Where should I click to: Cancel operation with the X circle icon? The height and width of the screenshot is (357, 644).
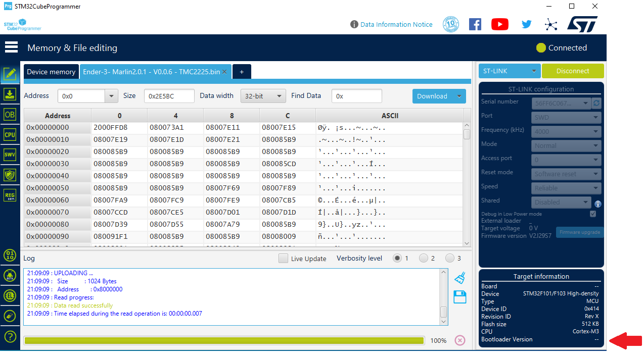tap(460, 340)
